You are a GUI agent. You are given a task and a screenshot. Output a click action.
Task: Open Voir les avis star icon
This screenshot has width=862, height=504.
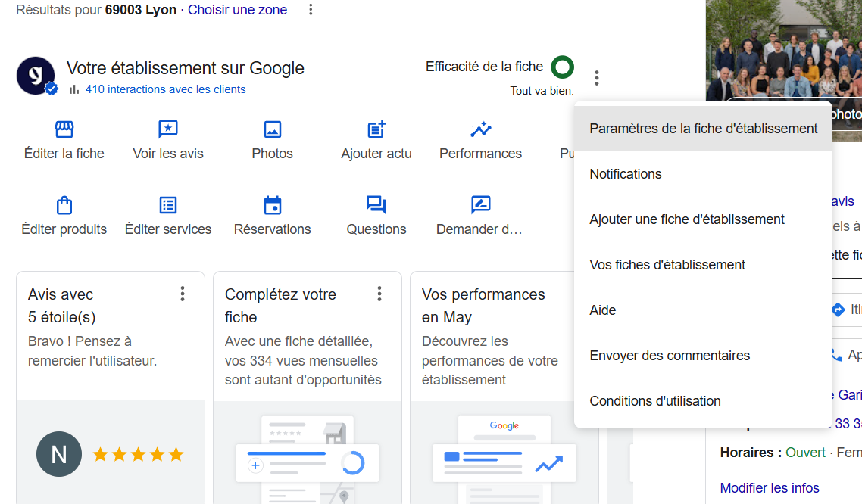(168, 129)
